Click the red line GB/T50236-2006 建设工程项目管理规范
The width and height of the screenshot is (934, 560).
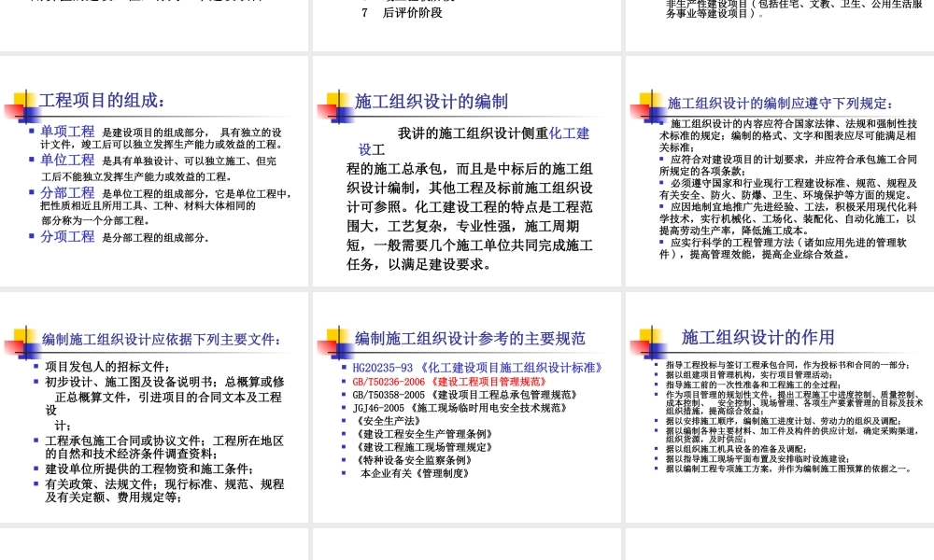(450, 382)
